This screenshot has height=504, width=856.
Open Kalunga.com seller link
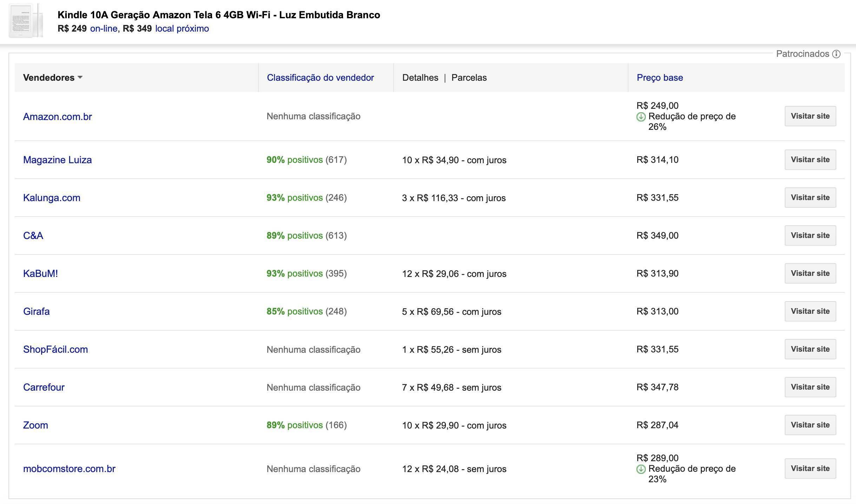pos(52,198)
